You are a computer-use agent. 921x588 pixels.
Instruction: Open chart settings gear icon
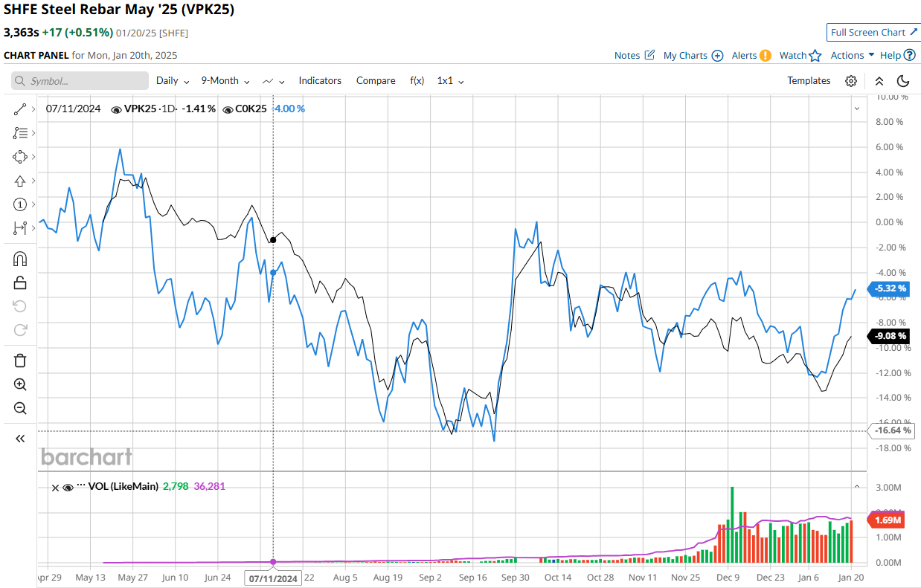click(x=851, y=81)
